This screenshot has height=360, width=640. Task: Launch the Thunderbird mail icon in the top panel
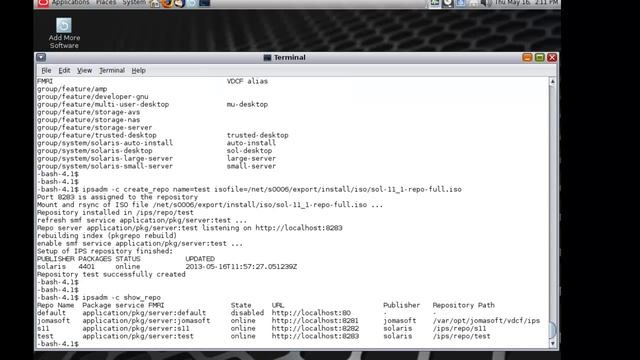click(x=180, y=4)
